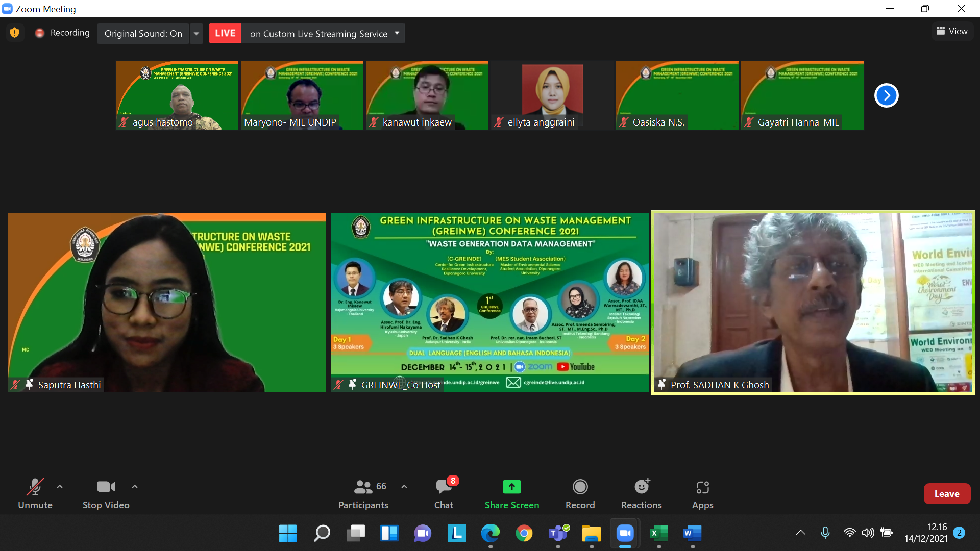Click the encryption shield icon
980x551 pixels.
coord(15,33)
